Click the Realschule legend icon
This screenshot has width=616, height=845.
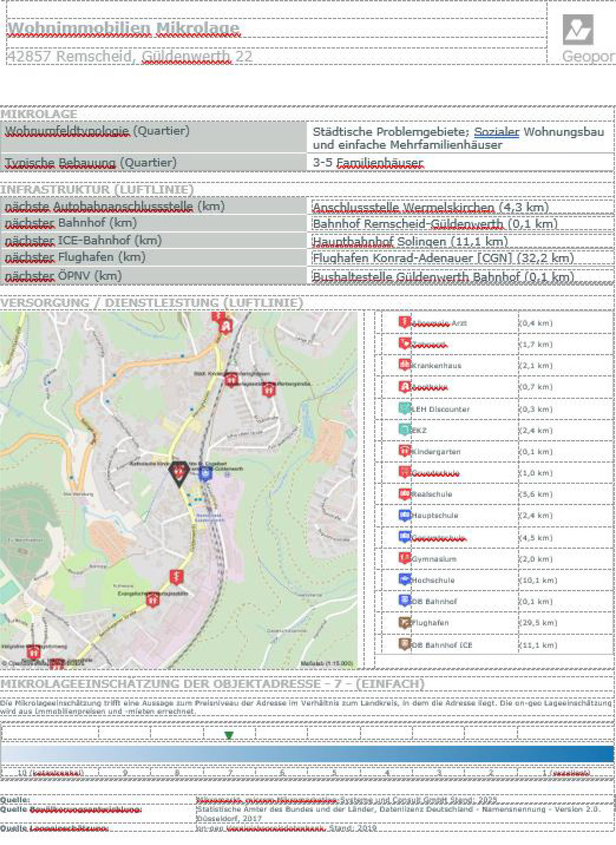(x=404, y=493)
